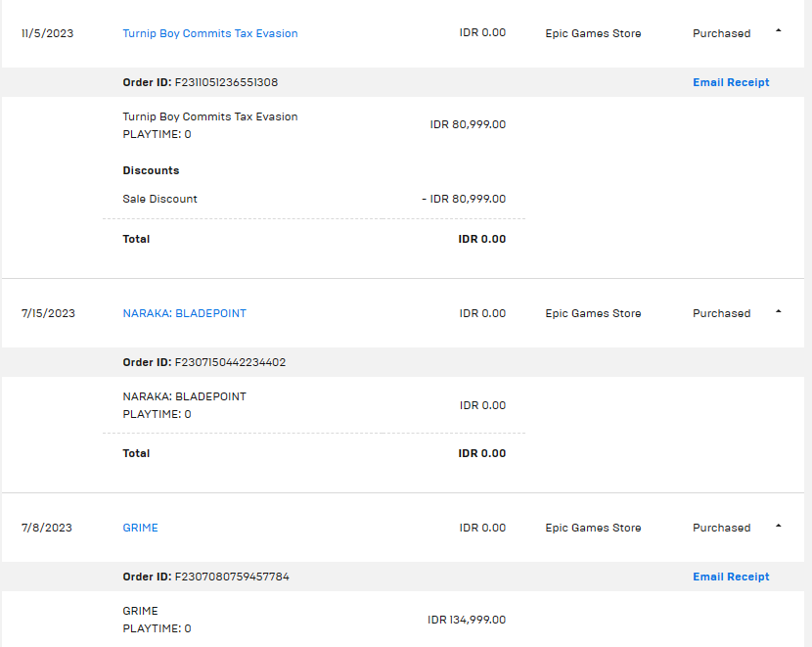Select PLAYTIME: 0 under GRIME details

pyautogui.click(x=157, y=628)
